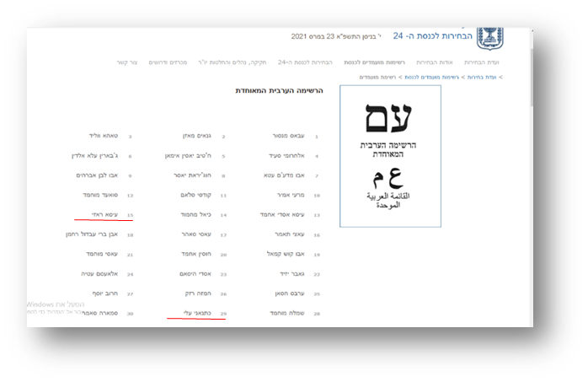Select candidate 22 גאבר יזיד

click(292, 274)
